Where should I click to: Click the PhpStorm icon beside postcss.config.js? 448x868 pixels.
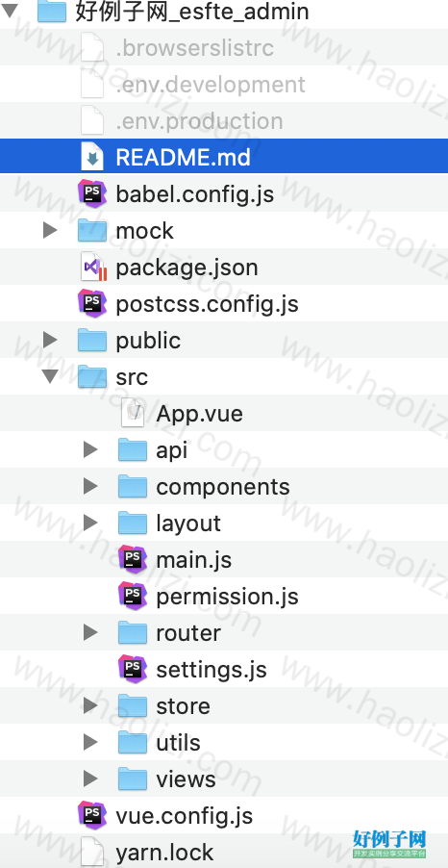92,303
